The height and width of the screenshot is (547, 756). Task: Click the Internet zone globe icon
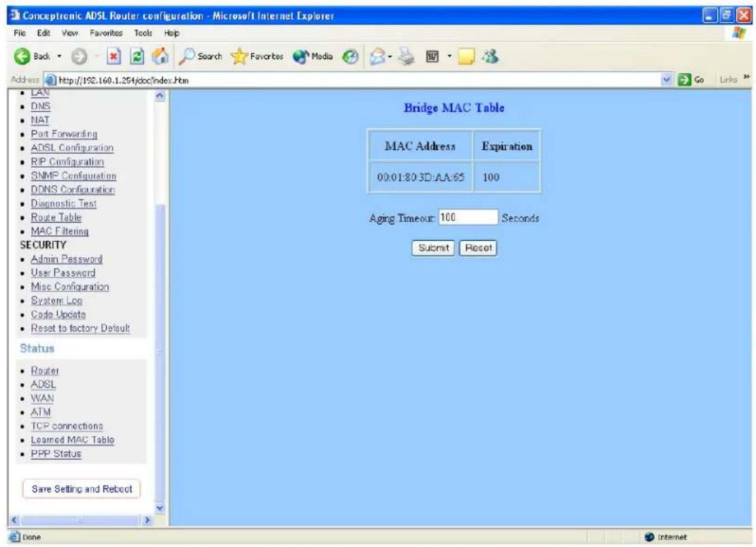649,537
